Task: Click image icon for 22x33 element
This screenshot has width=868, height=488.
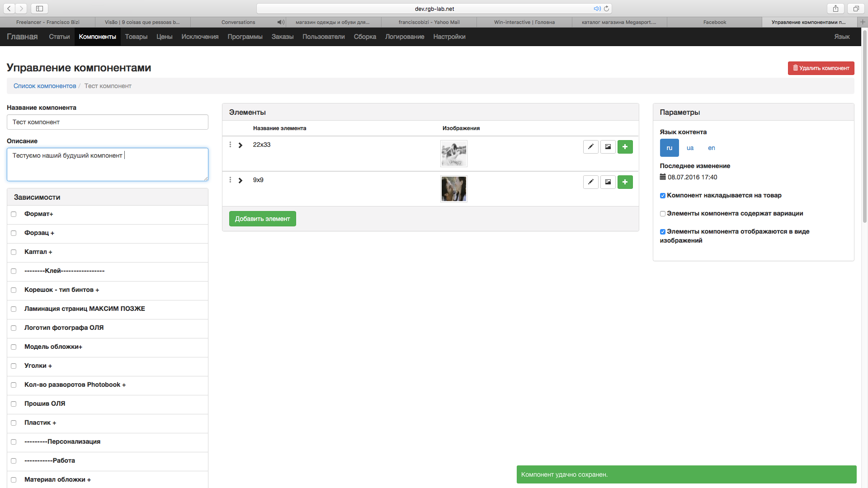Action: click(608, 147)
